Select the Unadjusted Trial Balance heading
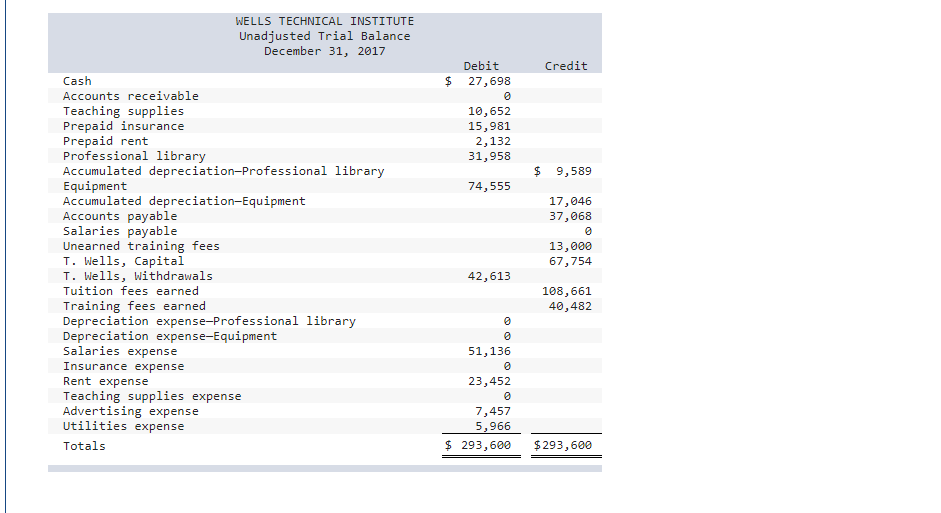Image resolution: width=941 pixels, height=513 pixels. [325, 36]
